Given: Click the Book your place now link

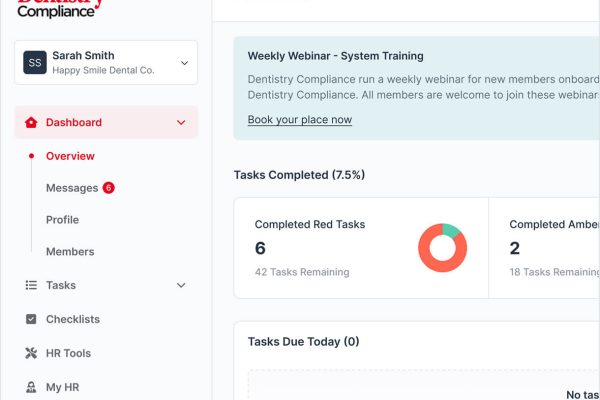Looking at the screenshot, I should coord(300,120).
